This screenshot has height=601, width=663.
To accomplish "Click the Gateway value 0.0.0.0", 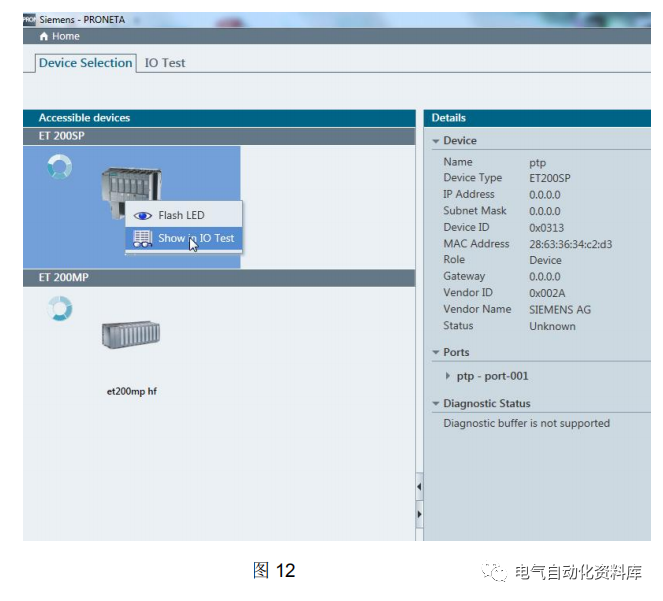I will point(545,277).
